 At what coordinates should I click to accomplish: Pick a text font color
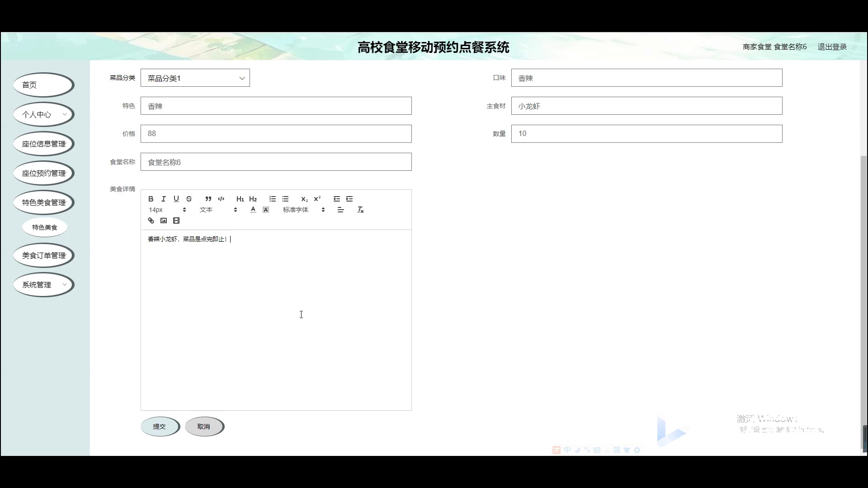pos(253,210)
